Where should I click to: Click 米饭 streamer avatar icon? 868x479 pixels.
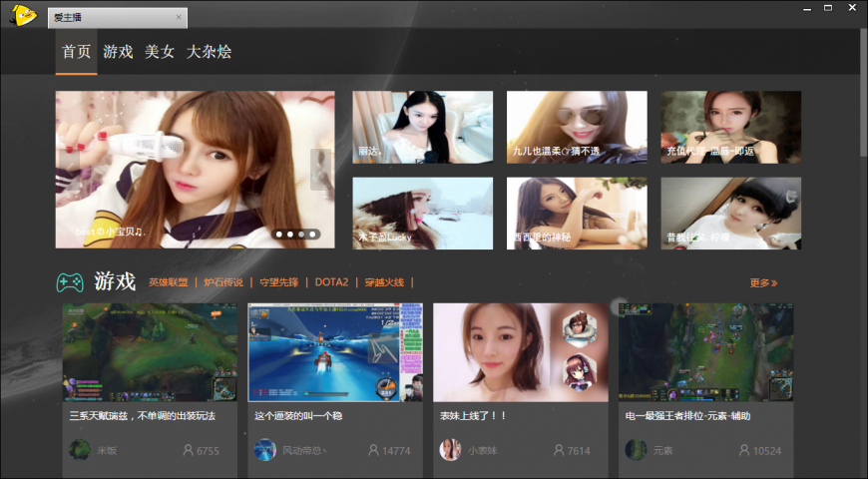tap(80, 450)
